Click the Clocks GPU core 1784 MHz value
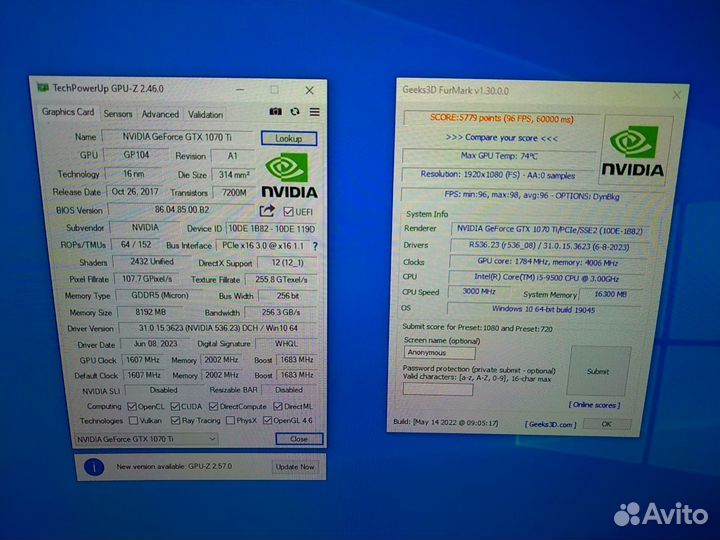 [547, 262]
